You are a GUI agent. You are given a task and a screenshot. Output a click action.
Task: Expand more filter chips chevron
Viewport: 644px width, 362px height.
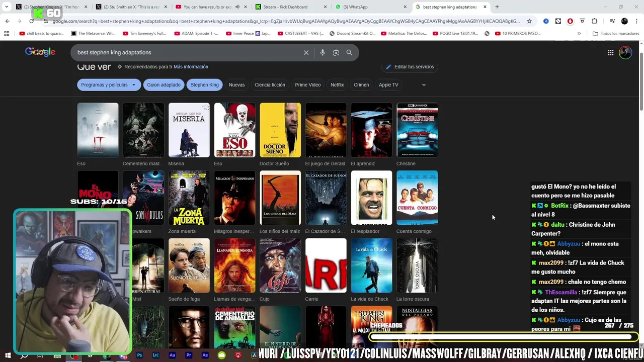point(424,85)
